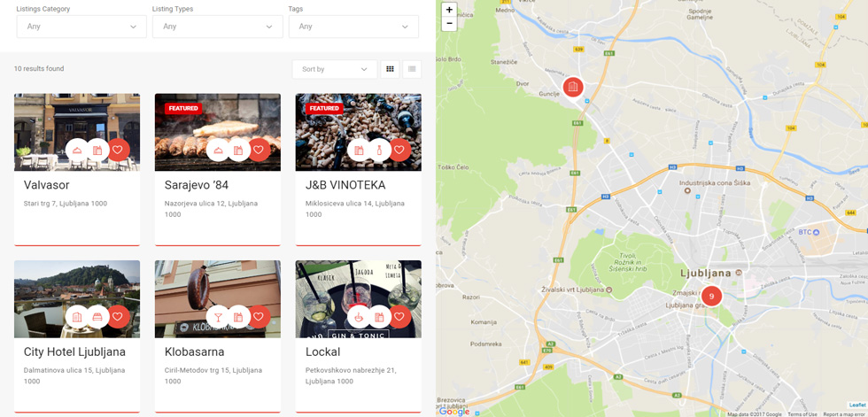The width and height of the screenshot is (868, 417).
Task: Open the City Hotel Ljubljana listing title
Action: pos(74,351)
